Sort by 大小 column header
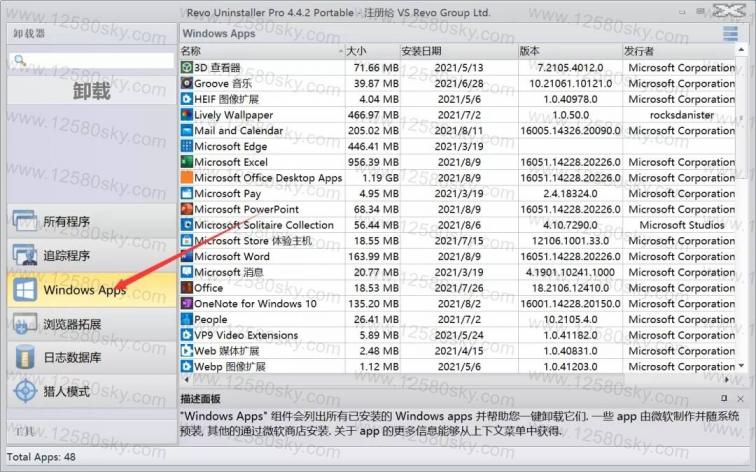 pos(372,51)
